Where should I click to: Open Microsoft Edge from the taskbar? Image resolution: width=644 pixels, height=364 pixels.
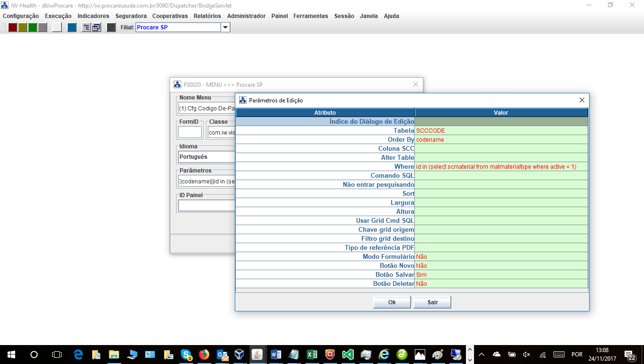(79, 354)
